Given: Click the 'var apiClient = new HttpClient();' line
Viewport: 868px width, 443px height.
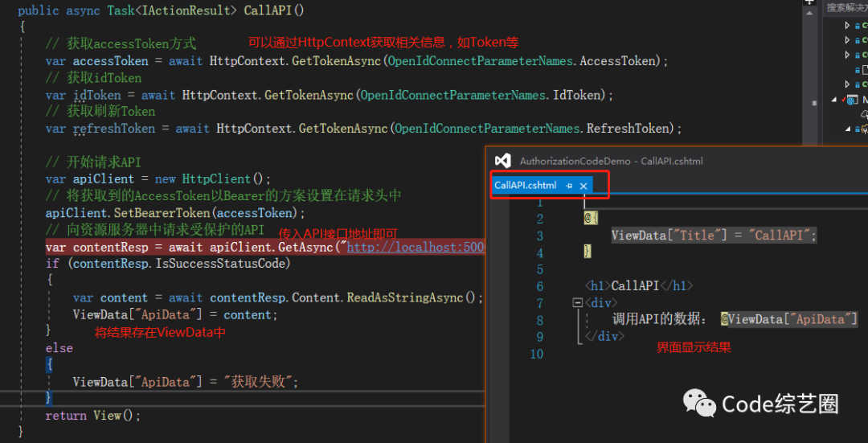Looking at the screenshot, I should (158, 178).
